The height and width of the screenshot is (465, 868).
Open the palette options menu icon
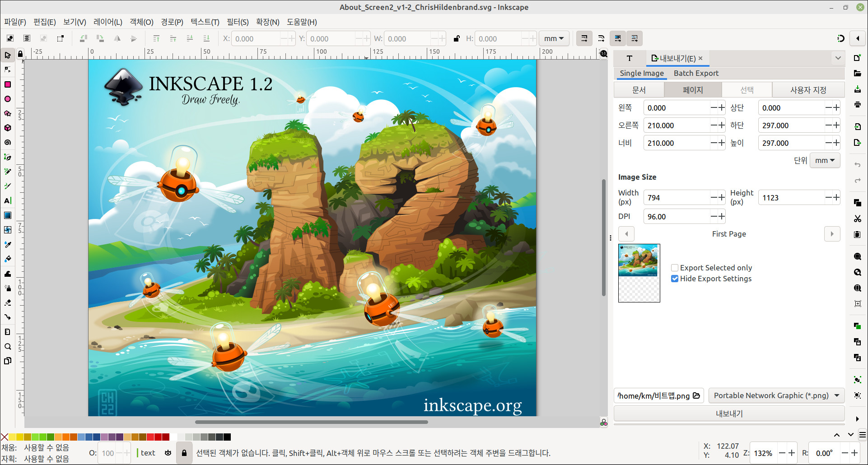point(862,435)
